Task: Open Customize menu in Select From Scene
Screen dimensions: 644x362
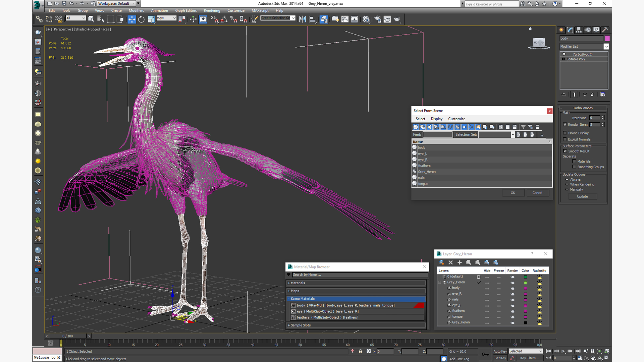Action: [457, 119]
